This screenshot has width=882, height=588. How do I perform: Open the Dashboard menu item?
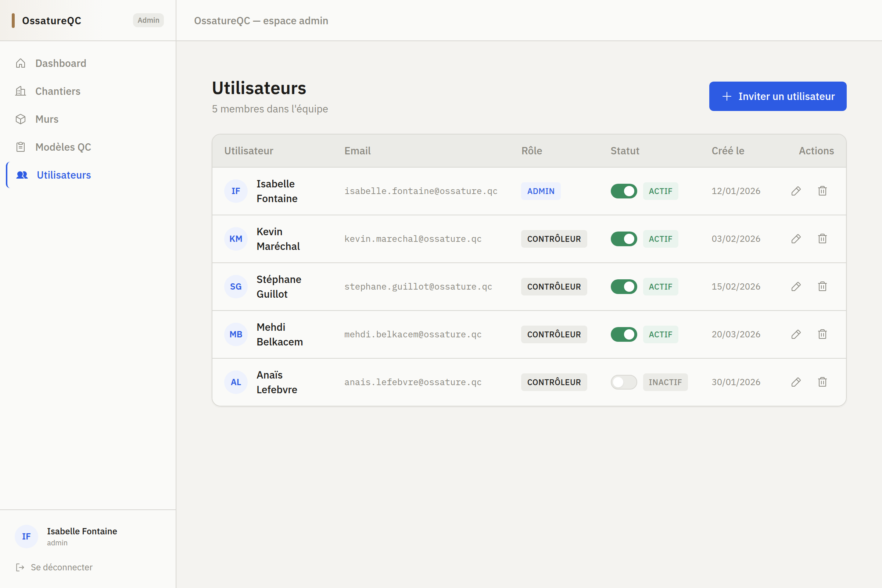pos(88,63)
